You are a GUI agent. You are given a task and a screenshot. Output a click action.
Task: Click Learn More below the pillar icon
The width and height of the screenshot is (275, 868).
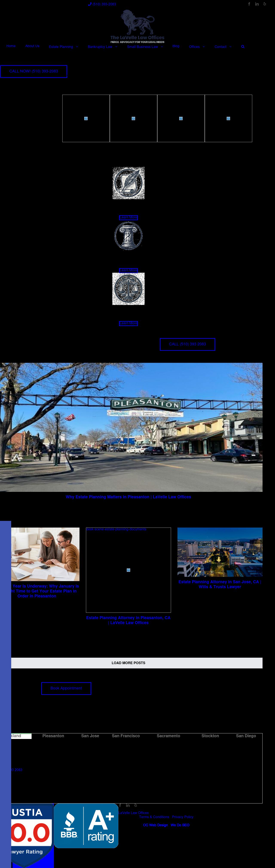tap(128, 271)
